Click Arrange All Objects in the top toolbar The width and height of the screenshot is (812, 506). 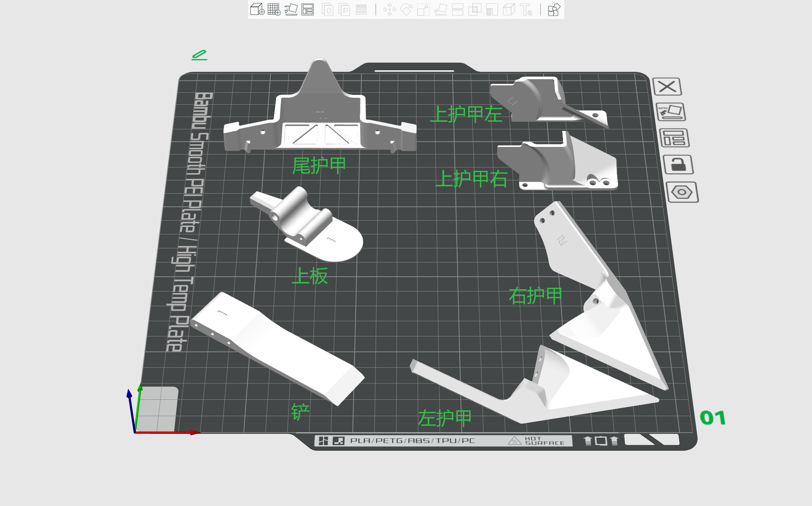tap(307, 9)
